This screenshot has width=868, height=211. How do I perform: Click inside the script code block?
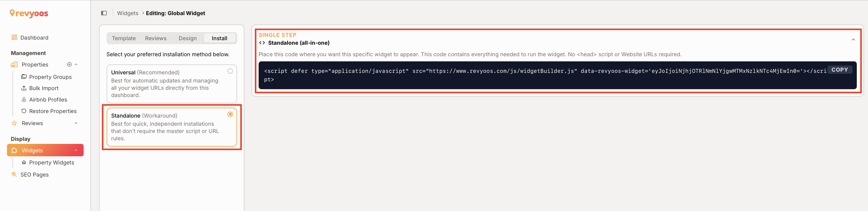point(557,75)
